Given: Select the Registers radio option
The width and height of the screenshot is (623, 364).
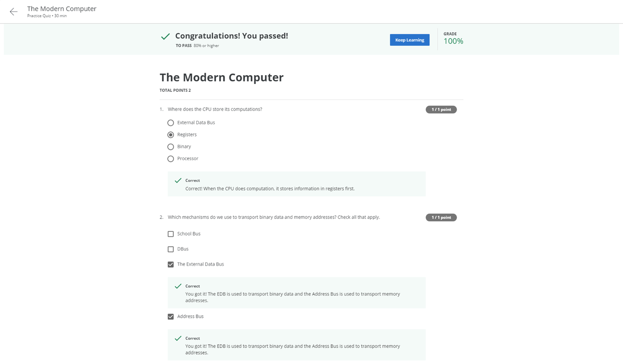Looking at the screenshot, I should (x=170, y=135).
